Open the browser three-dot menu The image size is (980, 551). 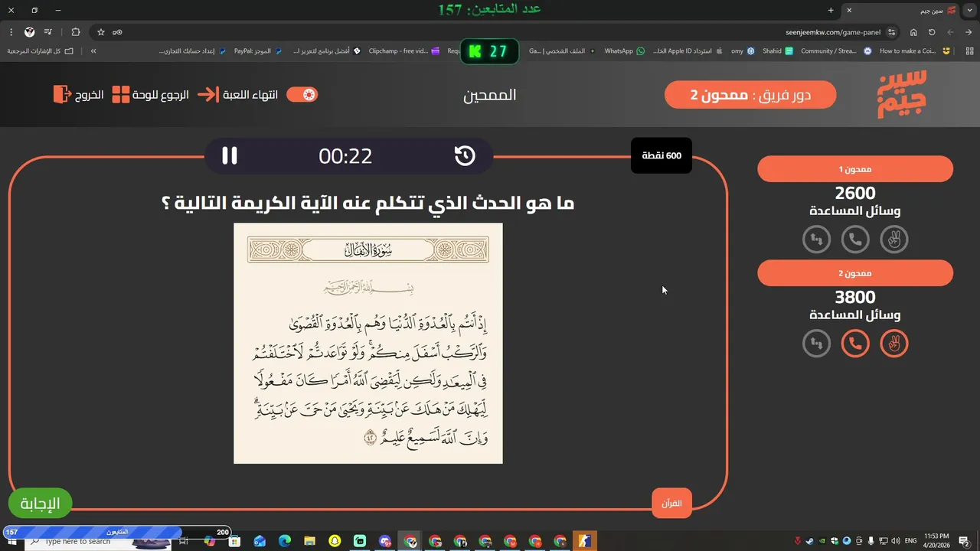coord(11,32)
